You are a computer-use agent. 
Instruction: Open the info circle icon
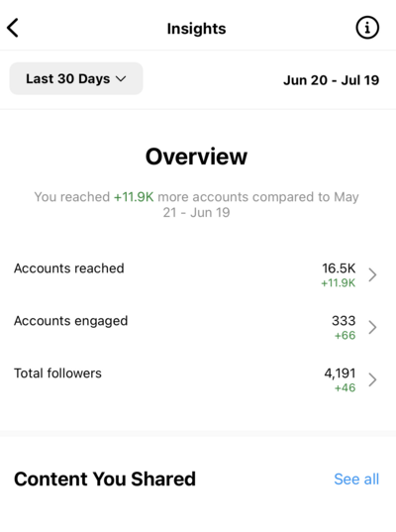tap(367, 28)
